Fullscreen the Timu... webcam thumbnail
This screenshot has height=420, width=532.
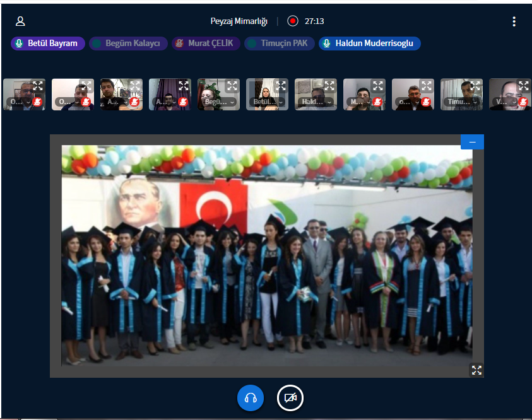pos(475,86)
